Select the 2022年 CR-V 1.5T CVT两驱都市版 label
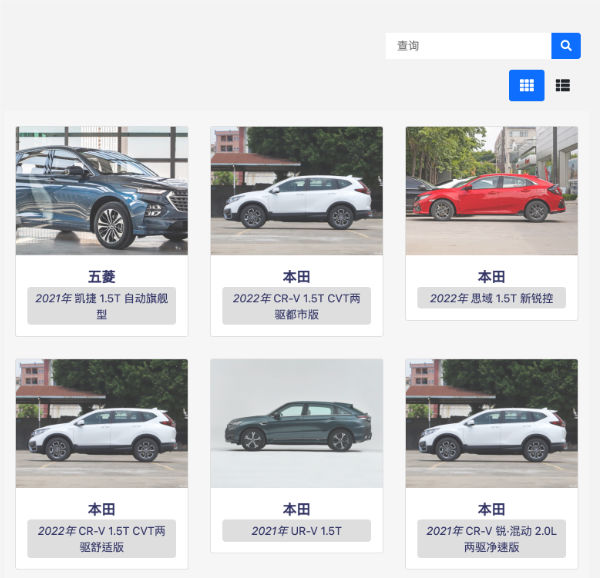The height and width of the screenshot is (578, 600). coord(297,306)
